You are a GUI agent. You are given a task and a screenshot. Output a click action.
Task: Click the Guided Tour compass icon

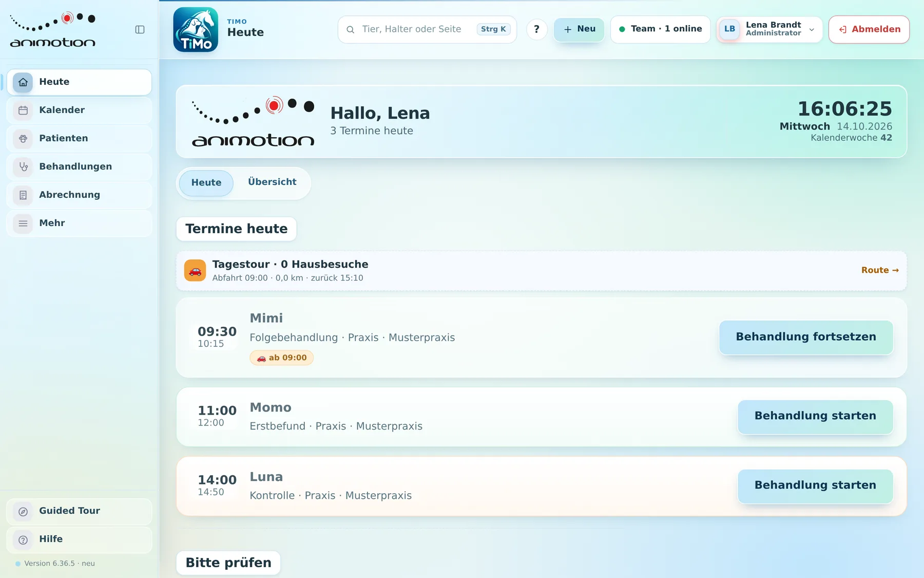tap(23, 511)
